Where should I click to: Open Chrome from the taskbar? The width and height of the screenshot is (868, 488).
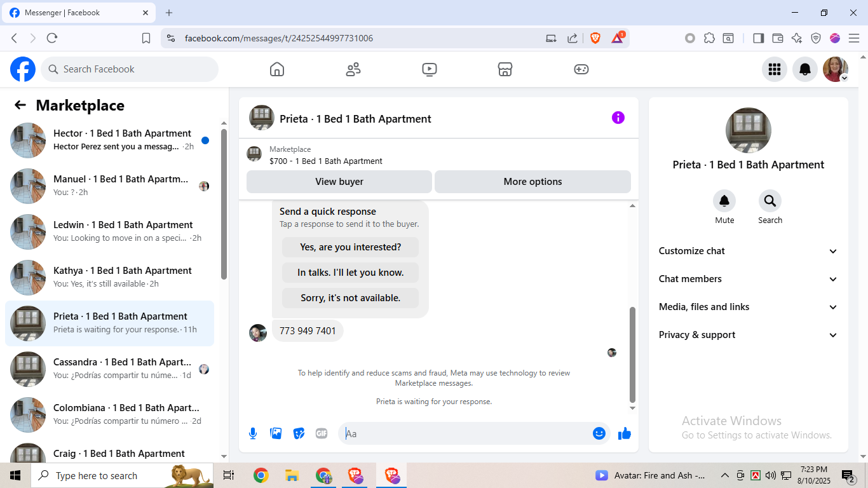[261, 475]
